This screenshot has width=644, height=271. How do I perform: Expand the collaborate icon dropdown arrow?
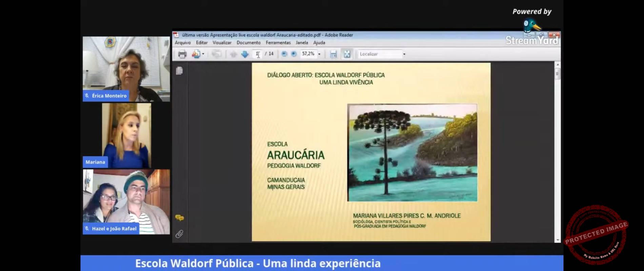(x=203, y=54)
